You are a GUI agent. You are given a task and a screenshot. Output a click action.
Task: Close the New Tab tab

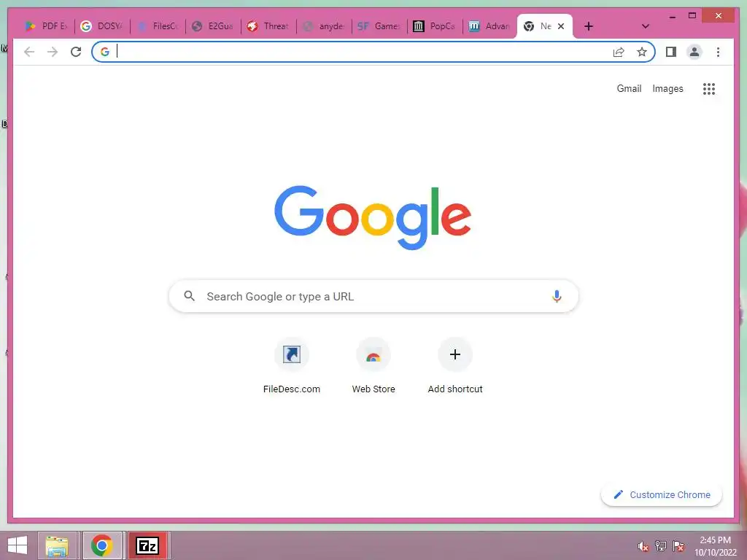click(x=561, y=26)
